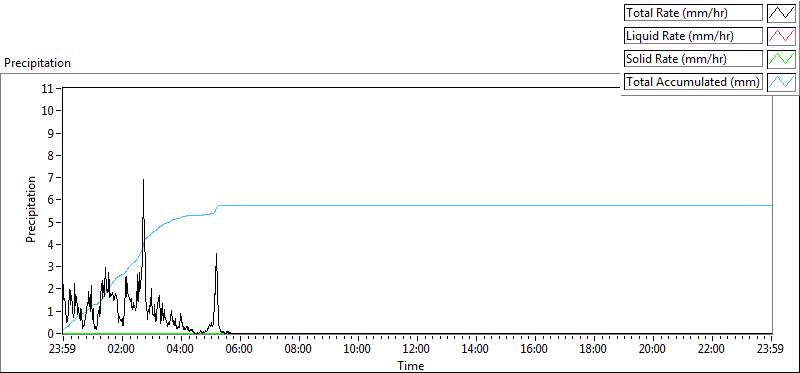Click the 22:00 tick label on the time axis

pos(712,350)
